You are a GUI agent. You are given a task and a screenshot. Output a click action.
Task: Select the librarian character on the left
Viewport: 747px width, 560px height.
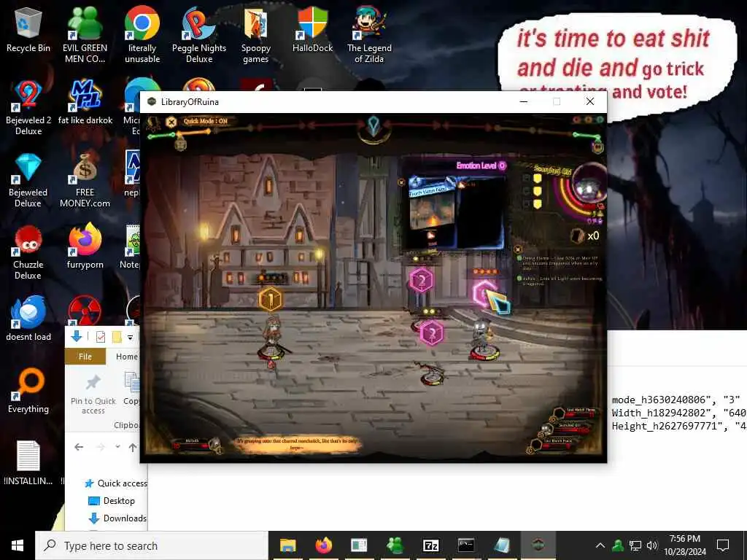click(273, 340)
